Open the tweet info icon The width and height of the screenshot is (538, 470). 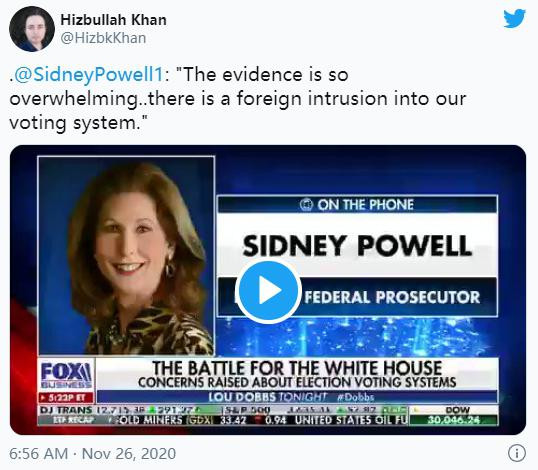tap(516, 453)
